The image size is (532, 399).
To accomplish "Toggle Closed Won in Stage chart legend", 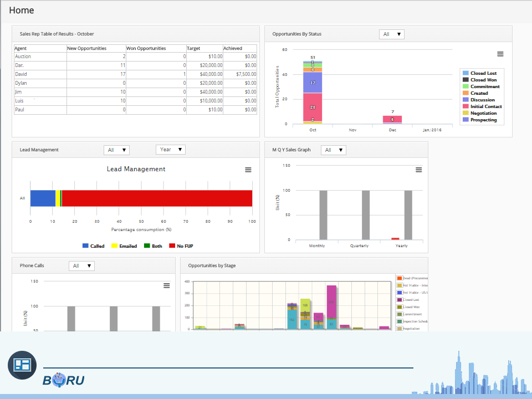I will 408,307.
